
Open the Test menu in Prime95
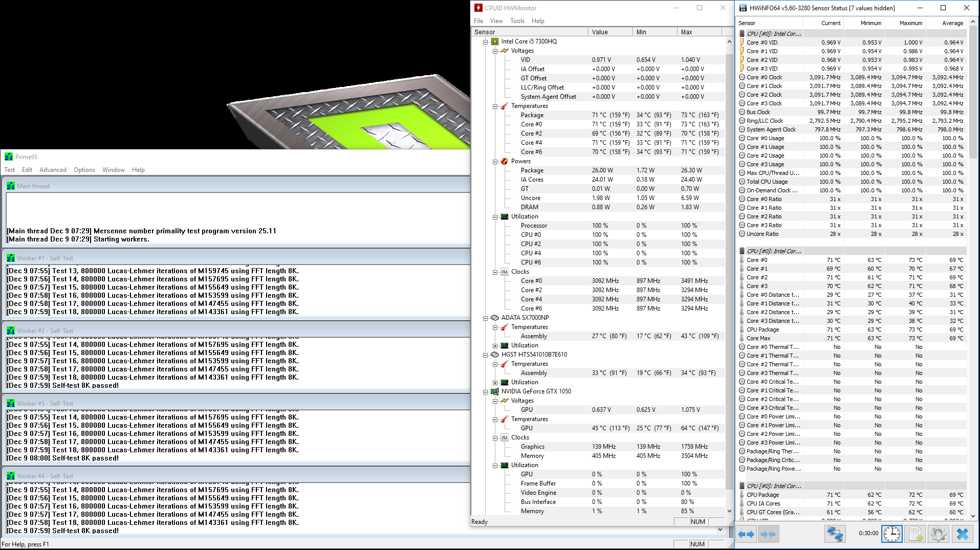tap(10, 170)
